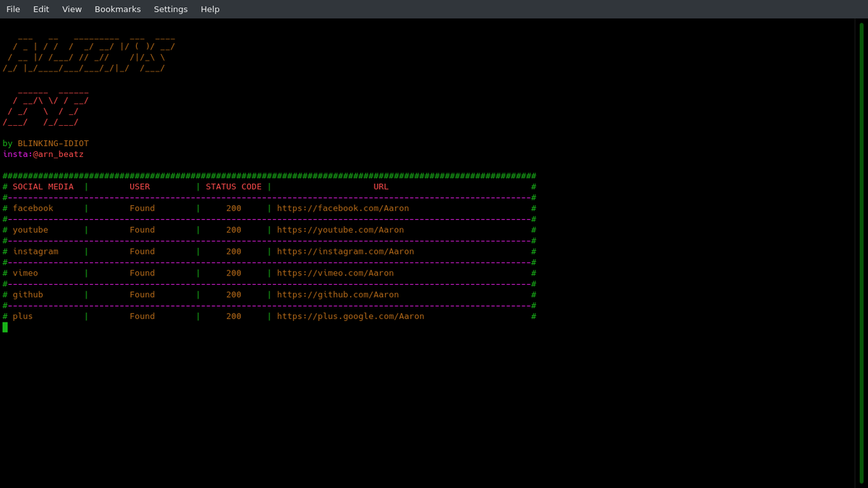Click Found in the facebook row
This screenshot has width=868, height=488.
click(x=142, y=208)
